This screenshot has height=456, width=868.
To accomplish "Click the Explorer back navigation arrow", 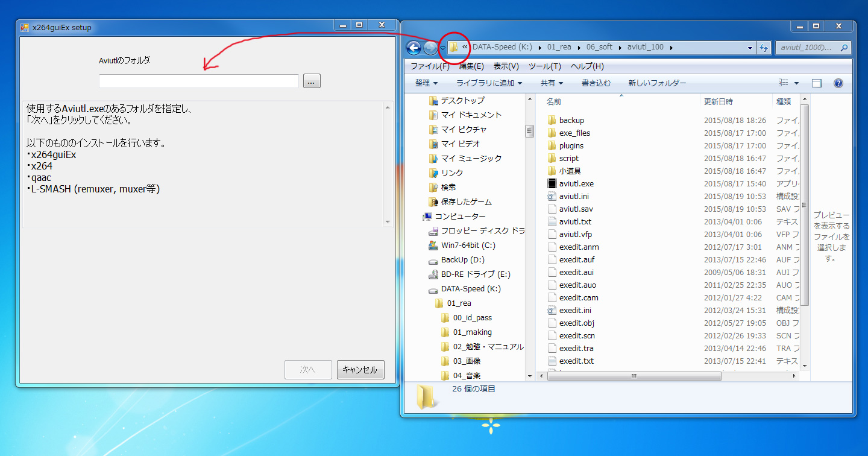I will point(414,48).
